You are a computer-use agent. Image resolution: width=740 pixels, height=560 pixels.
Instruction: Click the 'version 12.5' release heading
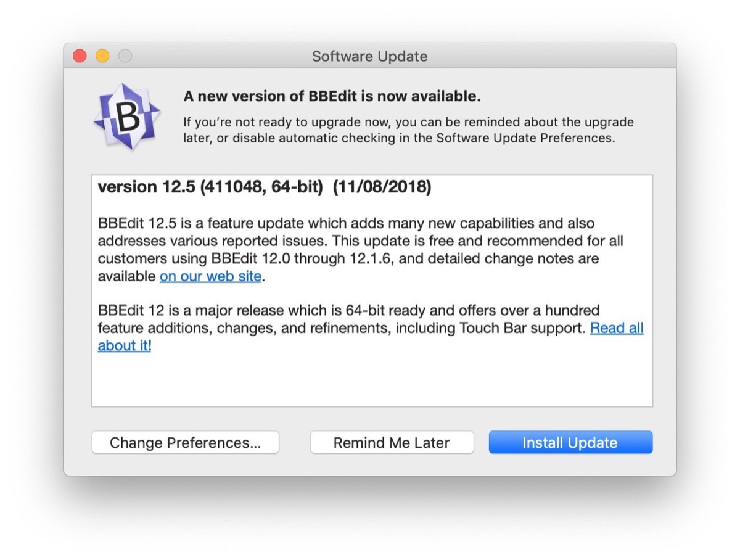(145, 187)
